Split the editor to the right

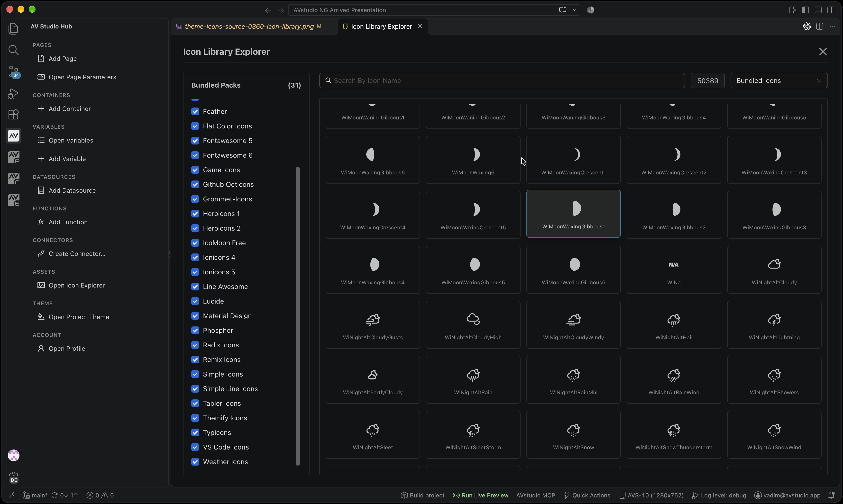tap(820, 27)
